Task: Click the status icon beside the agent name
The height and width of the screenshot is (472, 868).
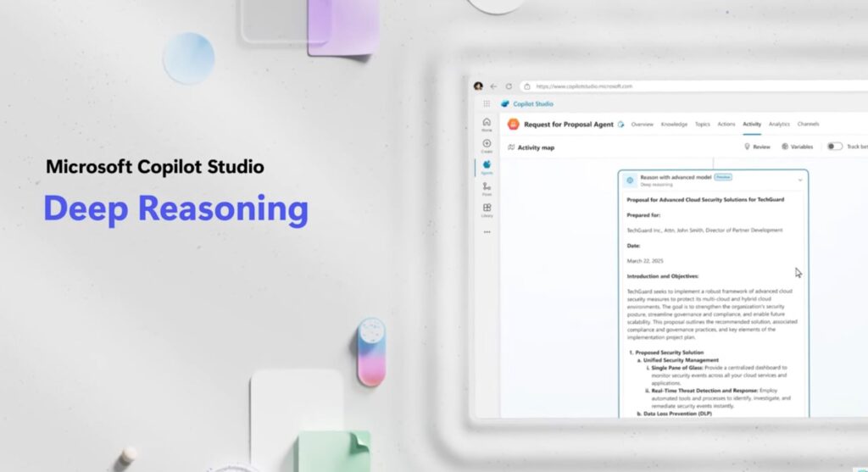Action: point(620,125)
